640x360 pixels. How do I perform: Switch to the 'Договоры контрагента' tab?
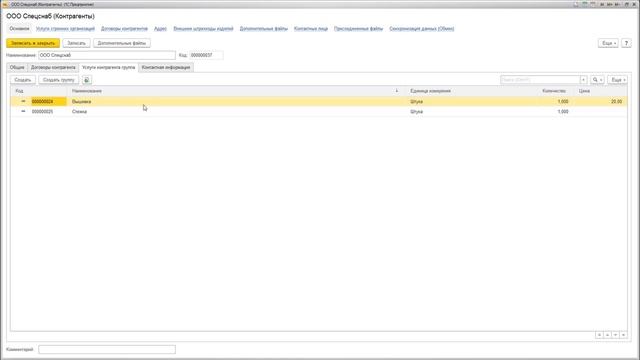pyautogui.click(x=53, y=67)
